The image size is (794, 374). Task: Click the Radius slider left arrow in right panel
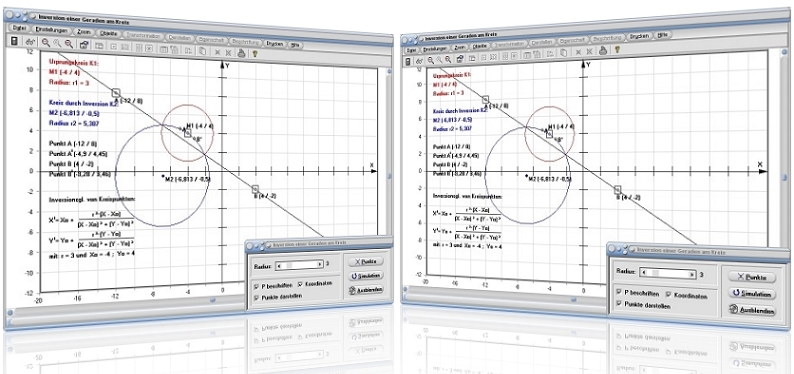(x=644, y=272)
